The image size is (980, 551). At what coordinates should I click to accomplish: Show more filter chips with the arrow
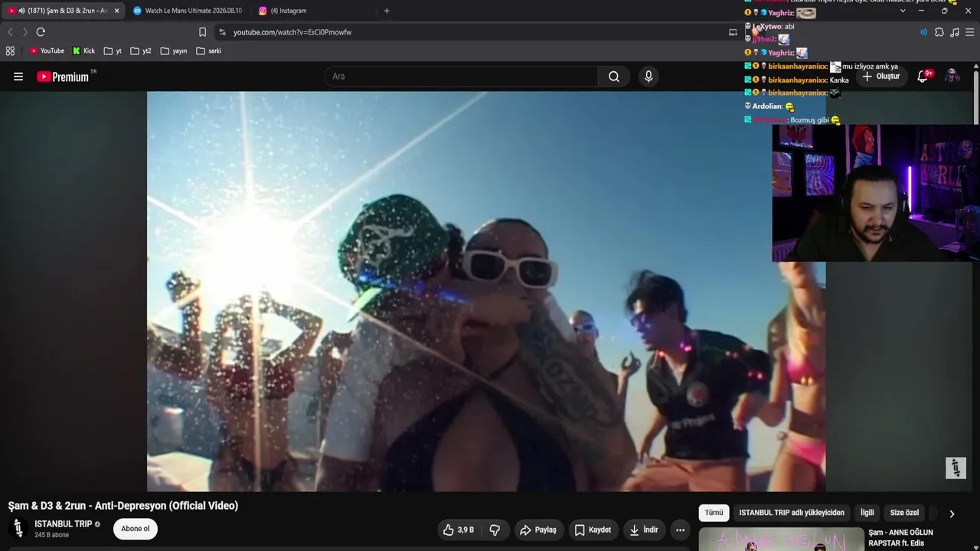[952, 514]
